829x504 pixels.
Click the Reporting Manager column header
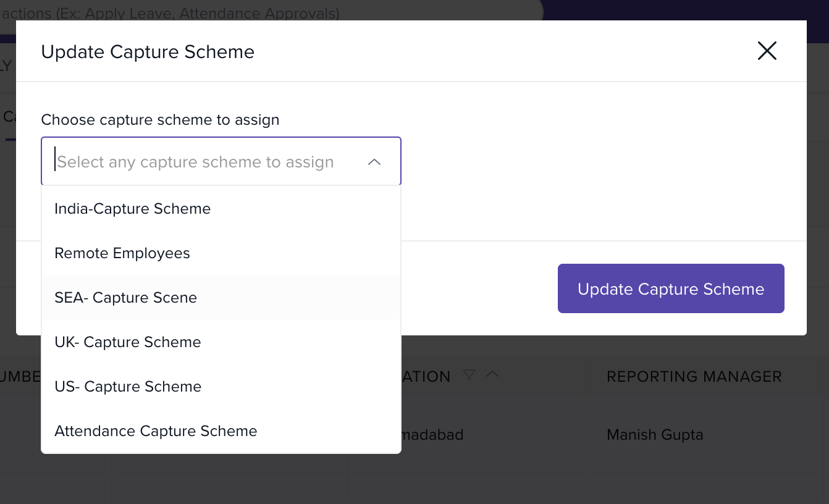[x=694, y=377]
